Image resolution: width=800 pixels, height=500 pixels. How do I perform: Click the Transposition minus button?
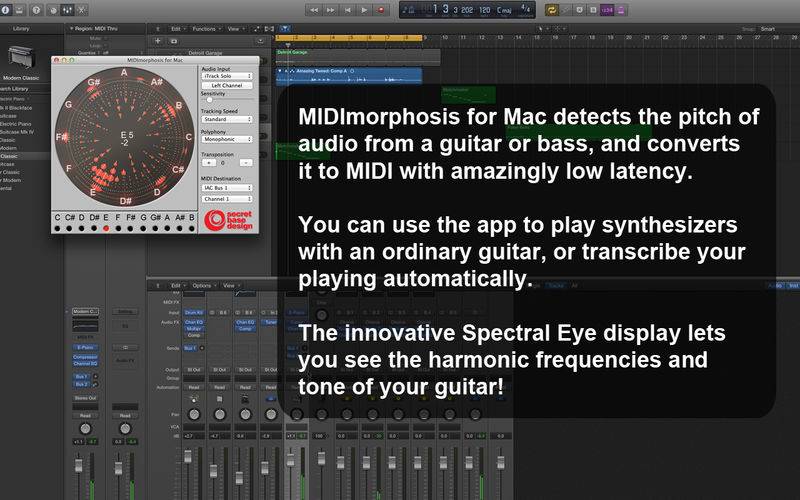[246, 163]
